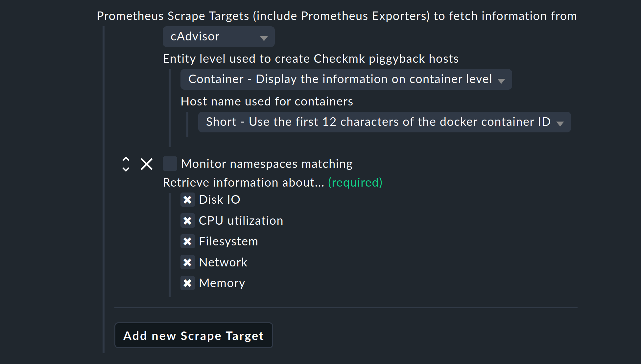Click the move up arrow for scrape target
641x364 pixels.
[x=126, y=159]
